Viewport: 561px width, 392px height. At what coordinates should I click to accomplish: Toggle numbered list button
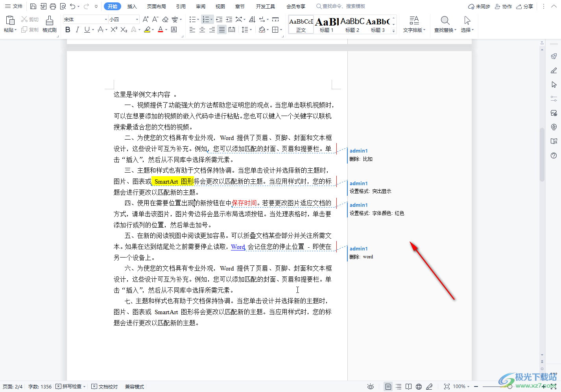(x=205, y=19)
